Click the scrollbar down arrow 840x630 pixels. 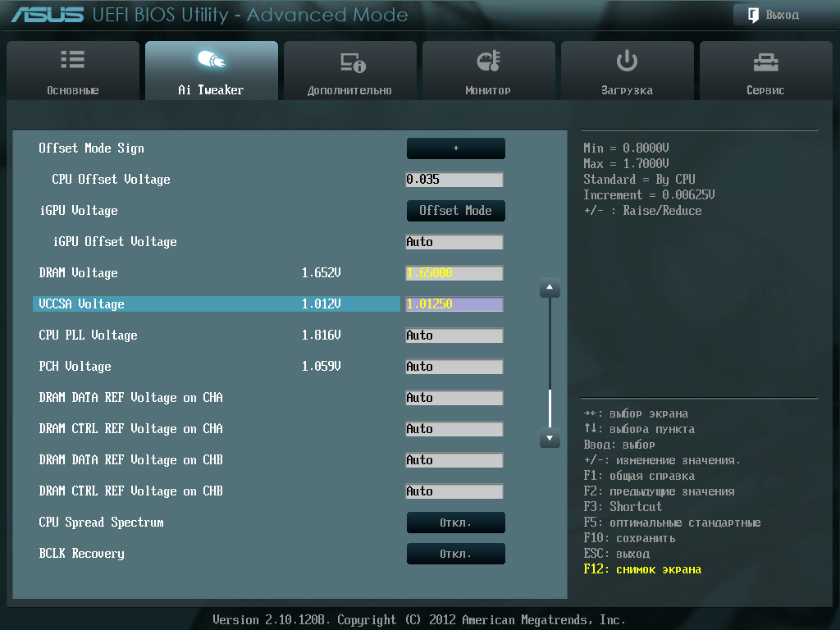click(x=550, y=438)
